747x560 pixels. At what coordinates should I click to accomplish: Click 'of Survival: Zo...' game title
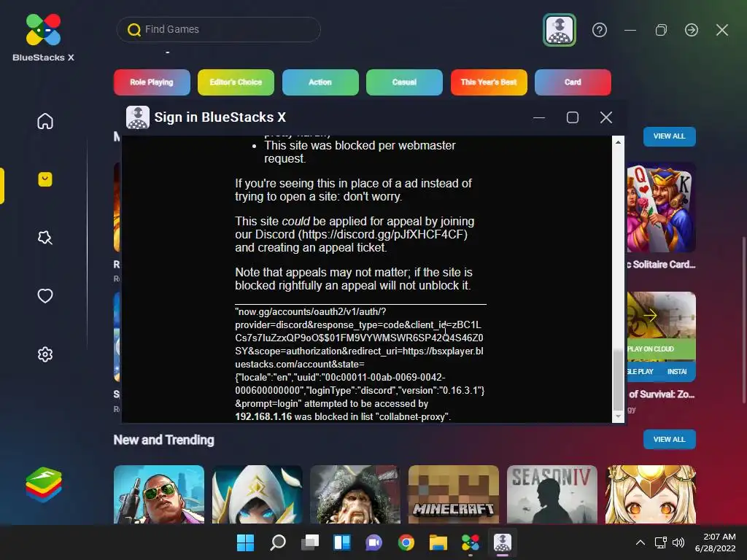(661, 394)
